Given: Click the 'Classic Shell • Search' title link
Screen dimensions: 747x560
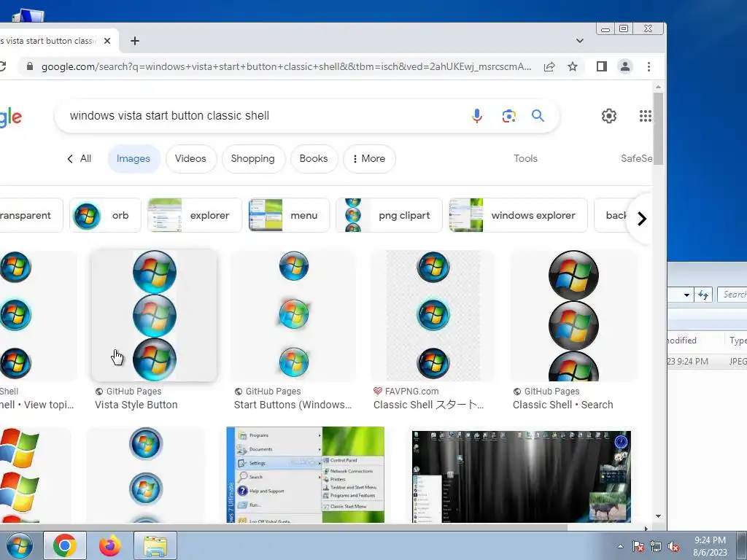Looking at the screenshot, I should tap(562, 405).
